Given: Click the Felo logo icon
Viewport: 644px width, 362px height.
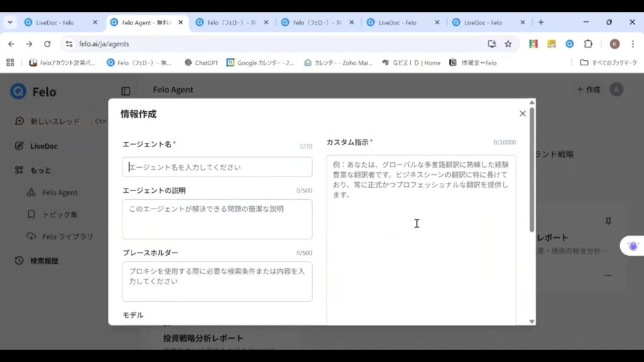Looking at the screenshot, I should point(18,91).
